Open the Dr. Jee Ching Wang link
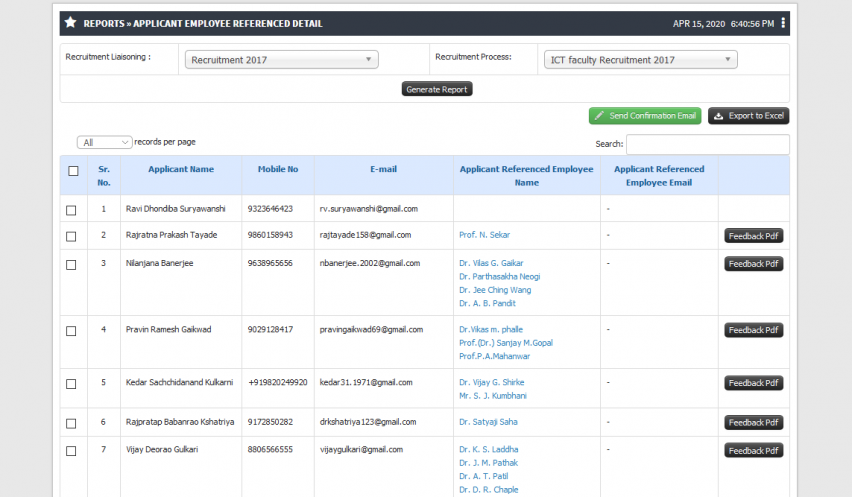 [495, 290]
